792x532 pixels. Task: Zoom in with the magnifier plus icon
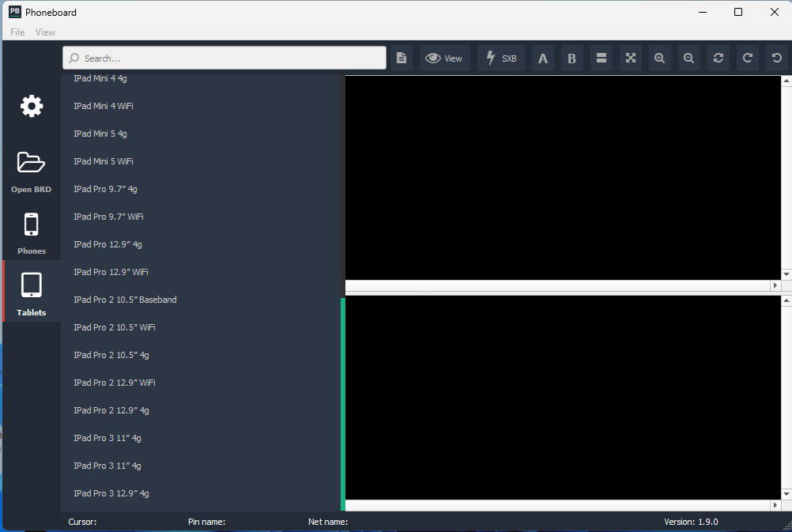[x=659, y=58]
